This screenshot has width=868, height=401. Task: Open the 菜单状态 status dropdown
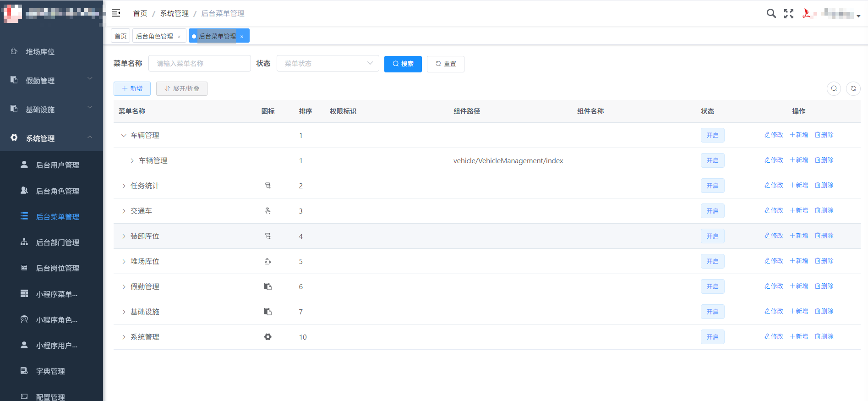click(328, 63)
